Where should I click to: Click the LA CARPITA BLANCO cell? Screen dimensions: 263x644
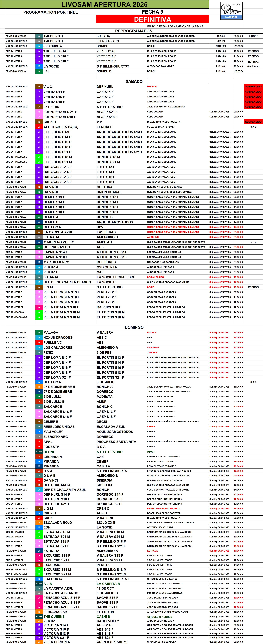coord(69,593)
